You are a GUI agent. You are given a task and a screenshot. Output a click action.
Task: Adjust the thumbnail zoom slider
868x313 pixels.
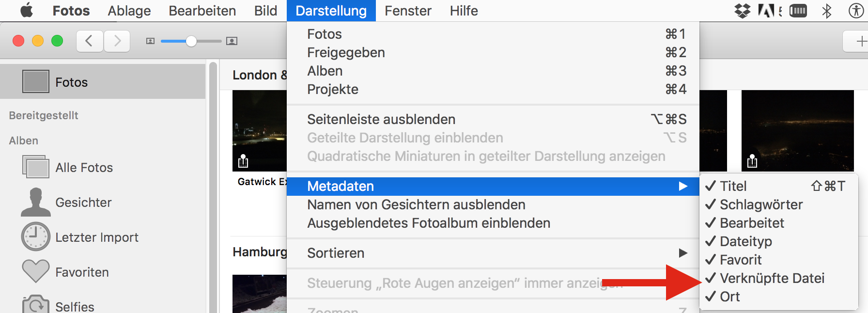point(191,41)
